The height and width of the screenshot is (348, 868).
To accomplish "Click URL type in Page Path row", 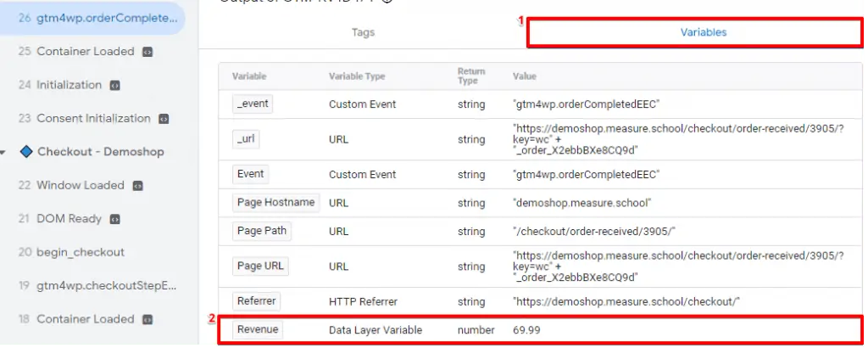I will pos(339,232).
